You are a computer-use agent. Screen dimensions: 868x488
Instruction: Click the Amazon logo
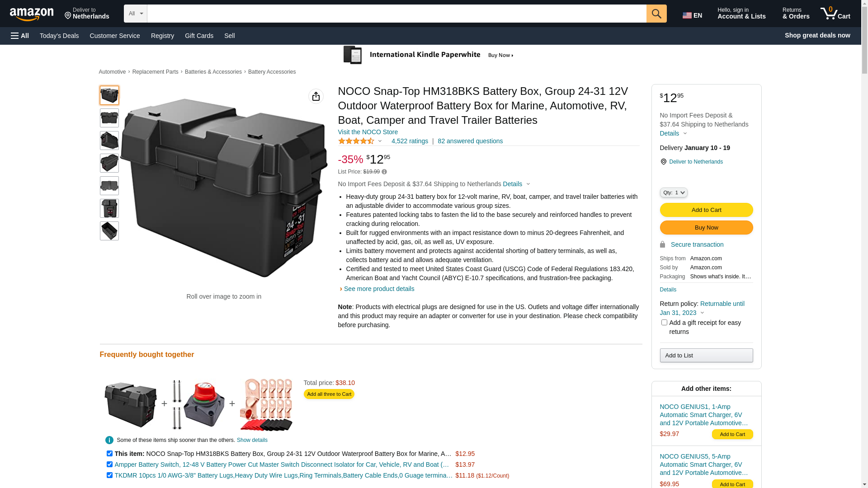coord(32,14)
